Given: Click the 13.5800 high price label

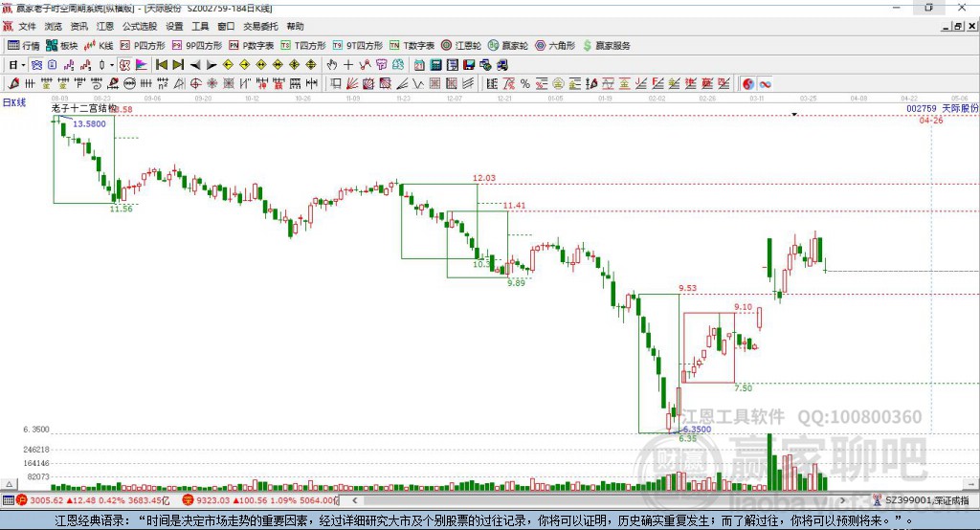Looking at the screenshot, I should pyautogui.click(x=89, y=123).
